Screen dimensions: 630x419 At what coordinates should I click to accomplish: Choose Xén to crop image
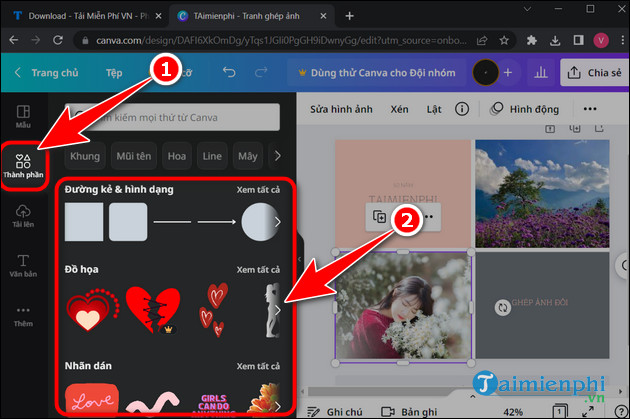(x=399, y=109)
